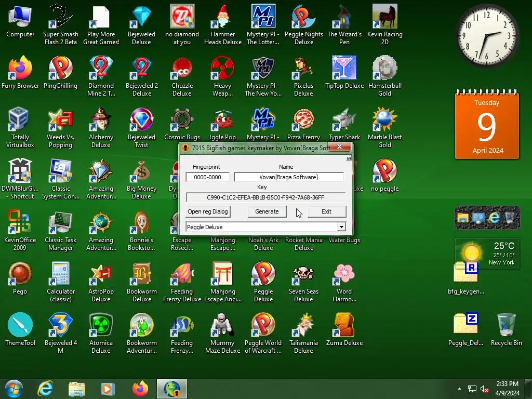Select the Bookworm Deluxe icon
Viewport: 532px width, 399px height.
pyautogui.click(x=141, y=282)
